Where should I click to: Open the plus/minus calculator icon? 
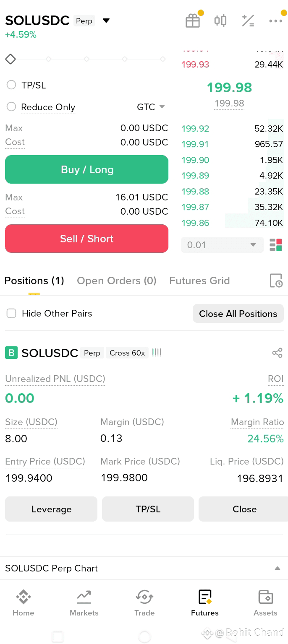click(248, 21)
